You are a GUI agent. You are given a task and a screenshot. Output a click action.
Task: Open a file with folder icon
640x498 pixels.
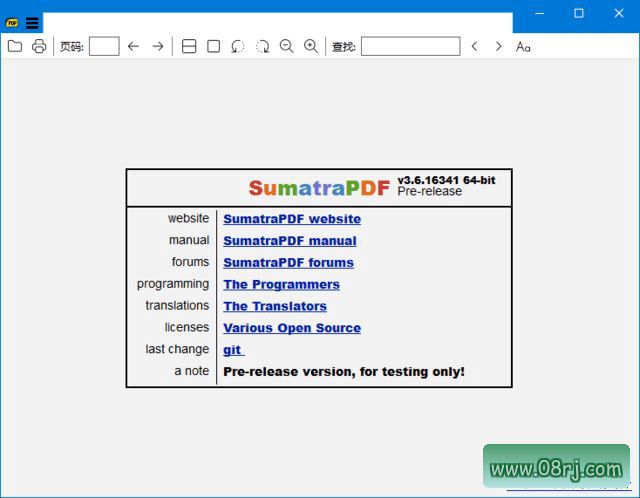pyautogui.click(x=15, y=46)
